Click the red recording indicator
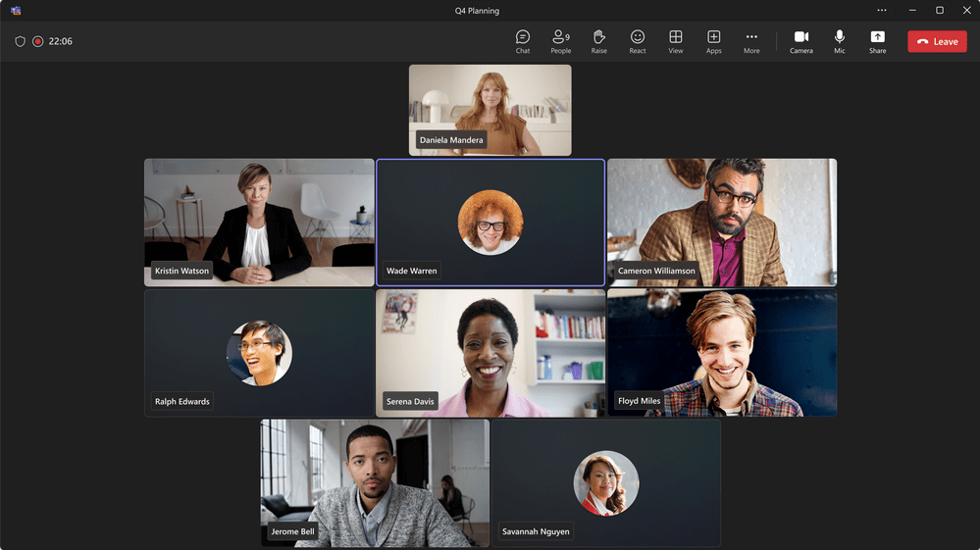The width and height of the screenshot is (980, 550). click(x=38, y=41)
